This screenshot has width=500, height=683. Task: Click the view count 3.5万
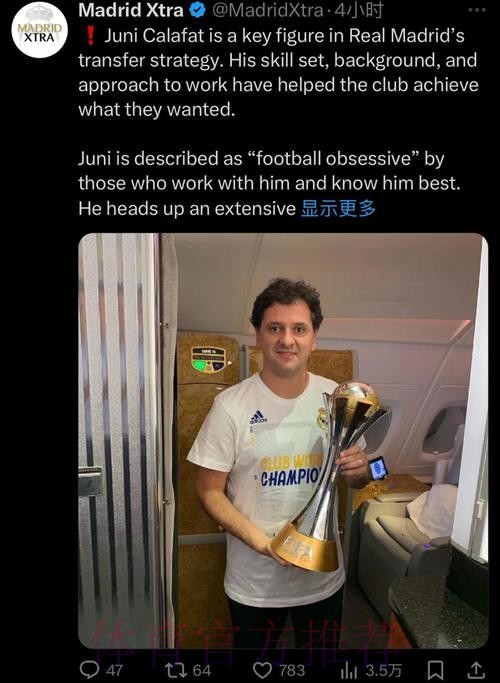point(384,670)
